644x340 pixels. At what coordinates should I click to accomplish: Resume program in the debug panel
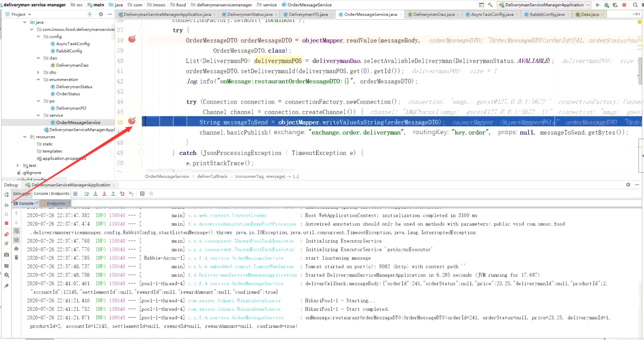7,205
